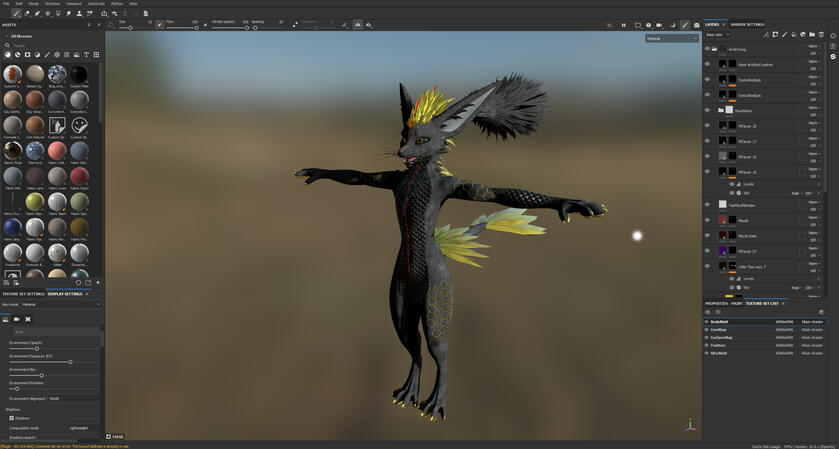
Task: Open the Material viewport mode dropdown
Action: [x=671, y=39]
